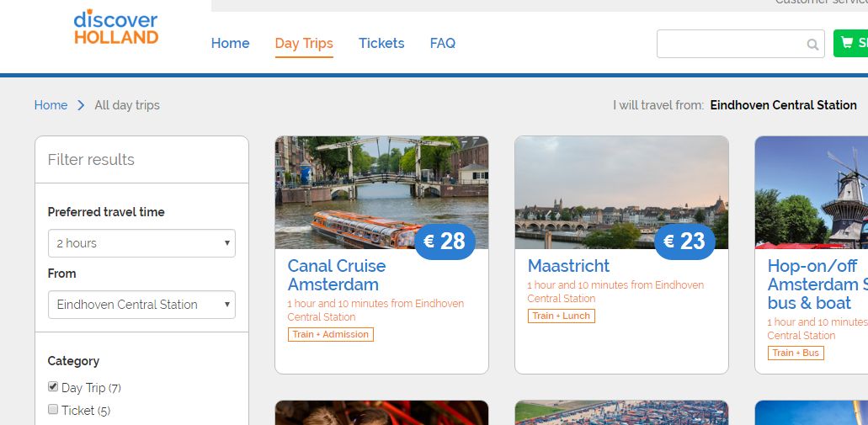Change the Eindhoven Central Station travel origin
Image resolution: width=868 pixels, height=425 pixels.
click(783, 105)
